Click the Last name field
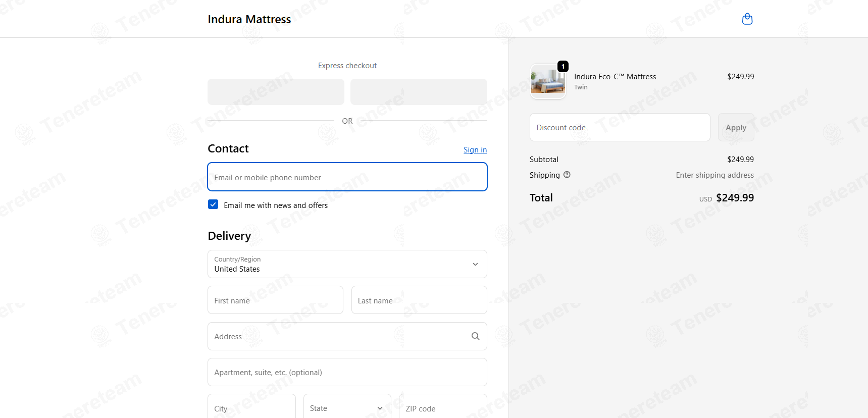 coord(419,300)
